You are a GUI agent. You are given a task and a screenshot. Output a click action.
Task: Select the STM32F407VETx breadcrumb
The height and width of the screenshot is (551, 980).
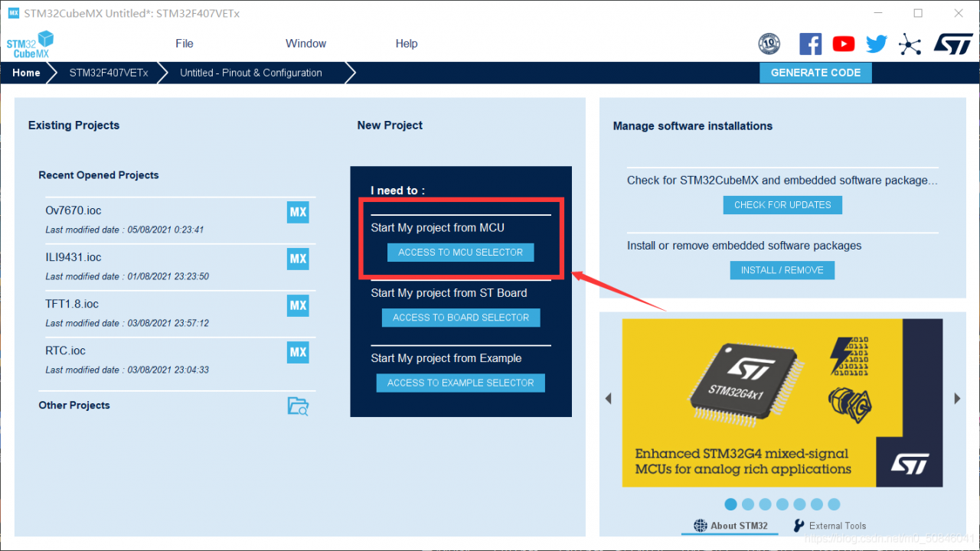tap(109, 73)
